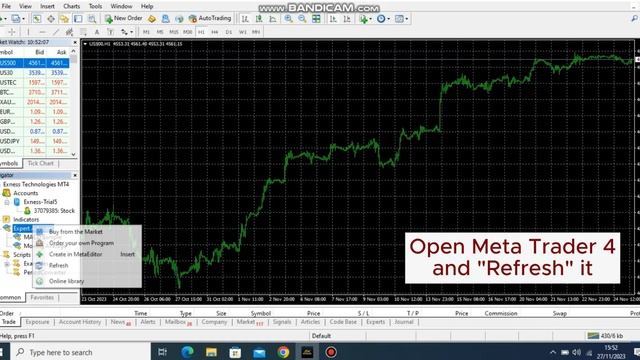Screen dimensions: 640x360
Task: Open the search icon at toolbar right
Action: [634, 18]
